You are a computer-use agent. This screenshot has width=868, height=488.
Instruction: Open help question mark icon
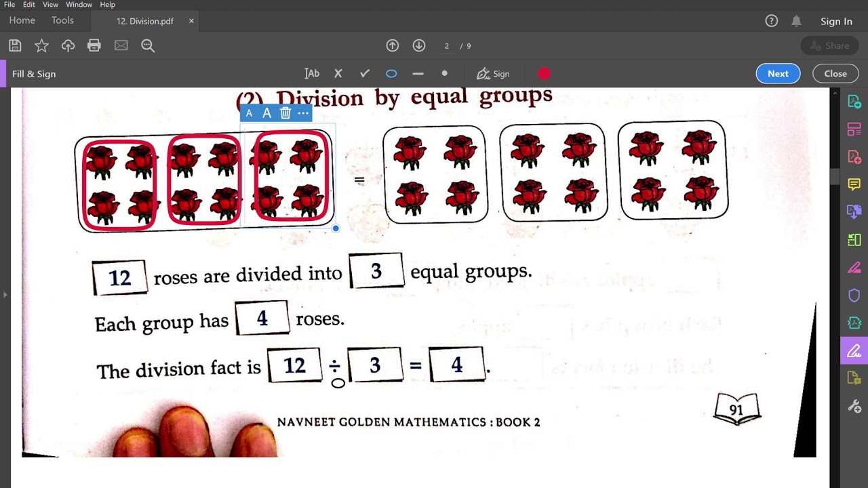point(772,21)
